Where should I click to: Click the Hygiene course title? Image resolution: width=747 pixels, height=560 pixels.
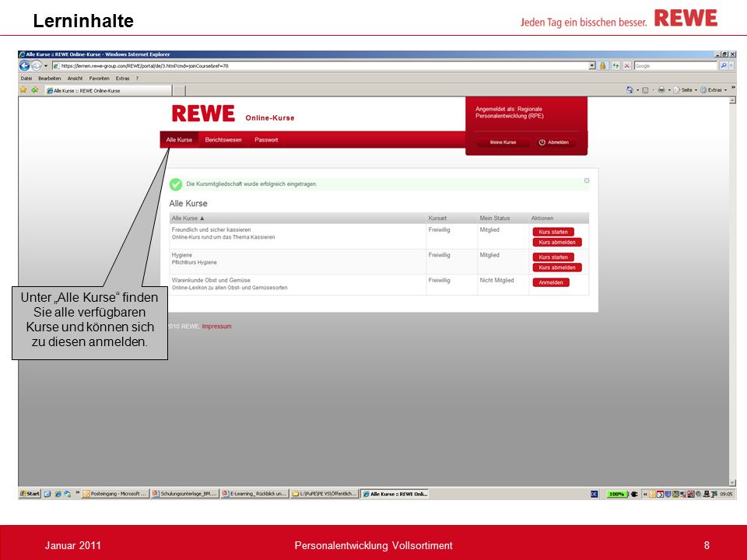(x=181, y=255)
